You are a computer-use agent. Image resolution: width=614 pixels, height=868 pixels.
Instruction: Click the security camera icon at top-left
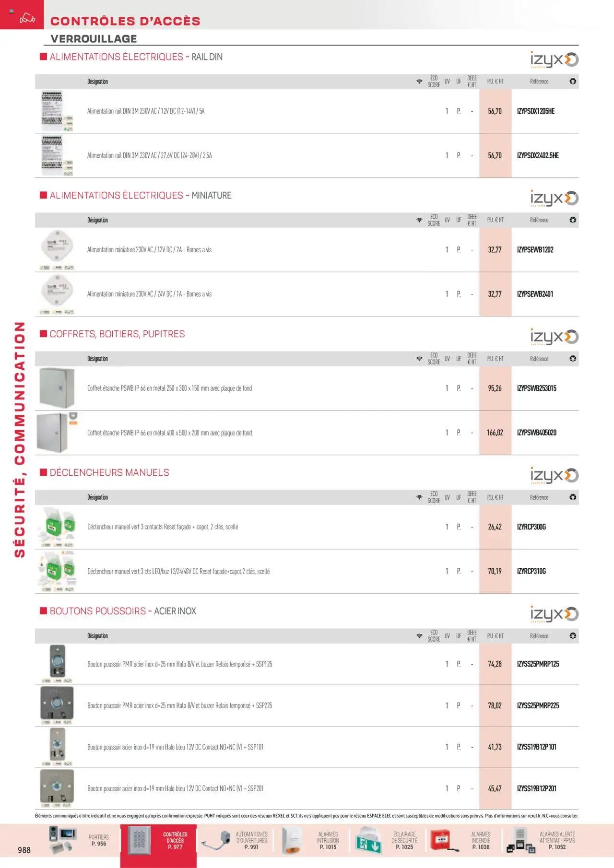pos(27,18)
